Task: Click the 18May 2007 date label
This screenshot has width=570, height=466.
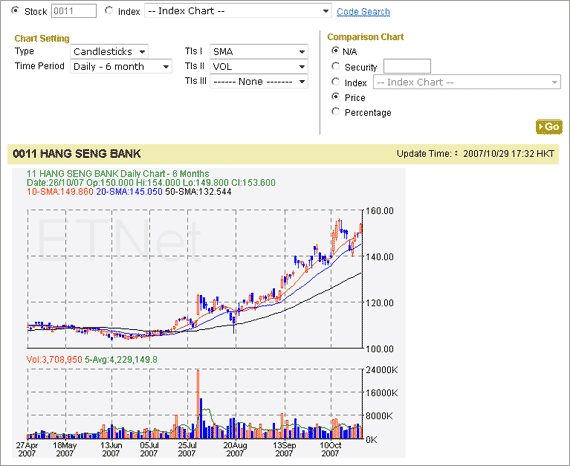Action: [65, 449]
